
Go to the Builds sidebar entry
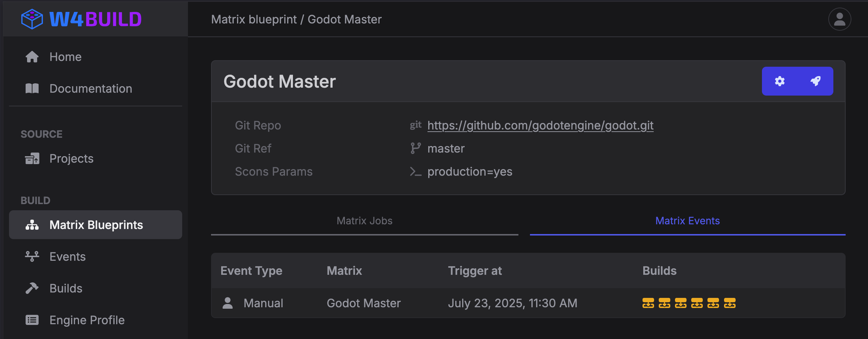[x=96, y=288]
